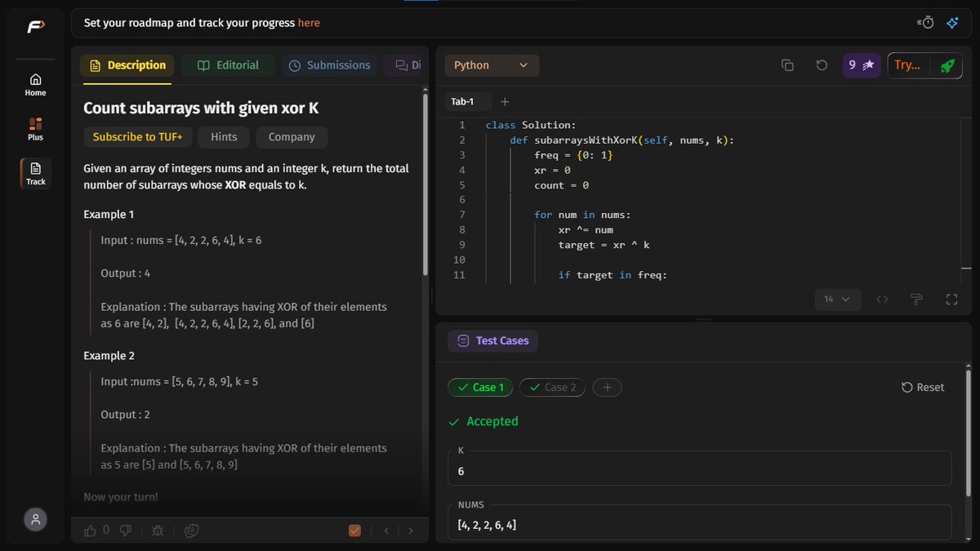Submit solution with the green rocket
The height and width of the screenshot is (551, 980).
[x=947, y=65]
